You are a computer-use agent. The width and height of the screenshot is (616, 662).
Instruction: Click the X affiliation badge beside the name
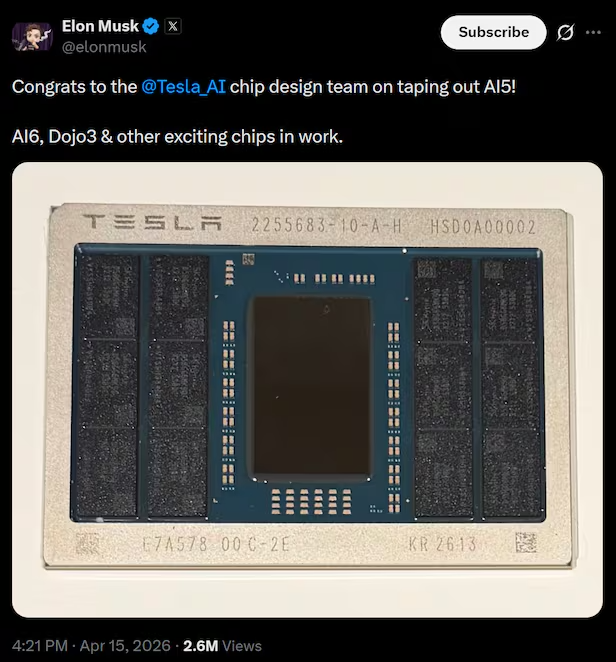(x=172, y=27)
